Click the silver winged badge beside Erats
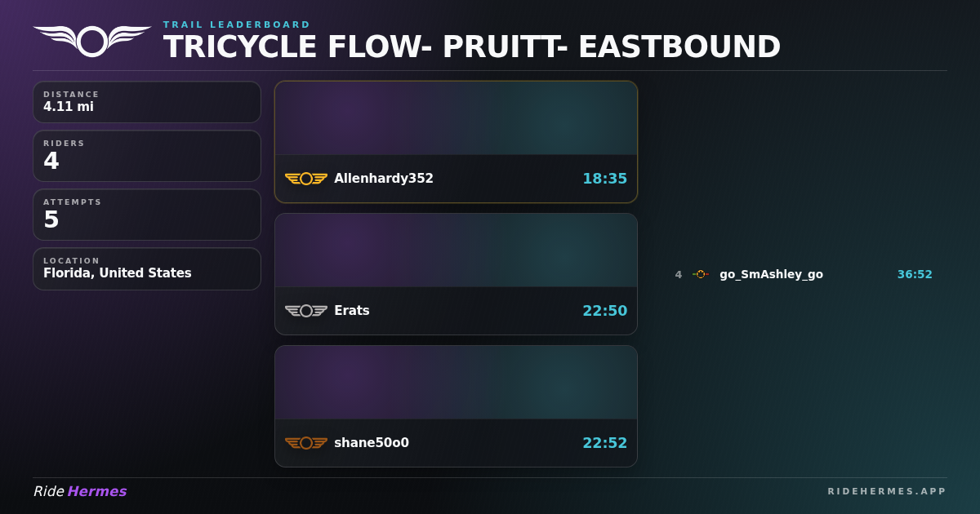Image resolution: width=980 pixels, height=514 pixels. click(306, 311)
